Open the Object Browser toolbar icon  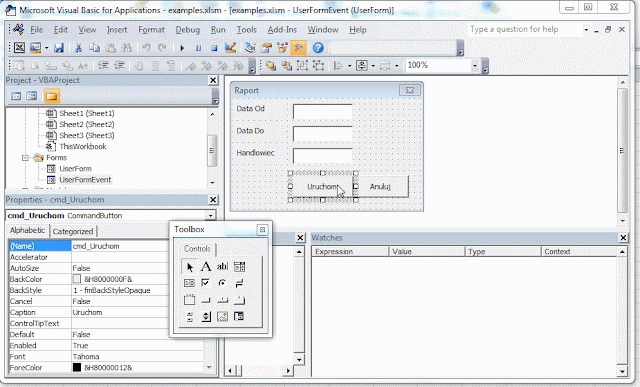282,48
